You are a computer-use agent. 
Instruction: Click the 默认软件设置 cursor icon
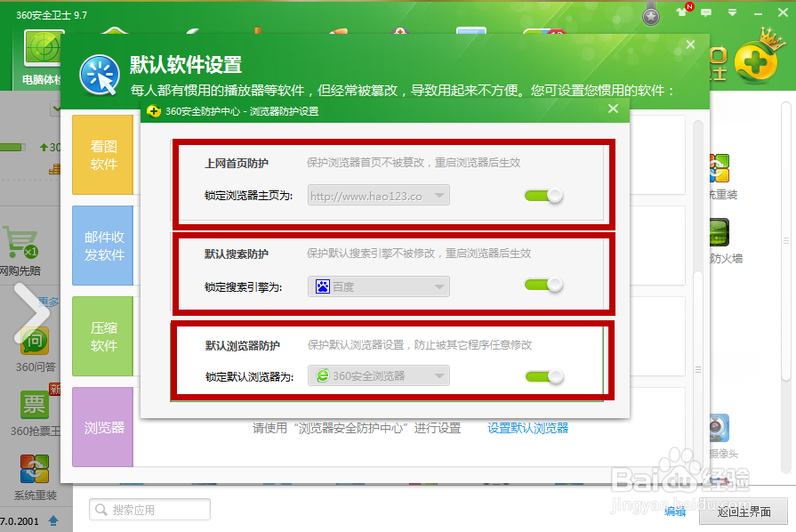coord(100,75)
